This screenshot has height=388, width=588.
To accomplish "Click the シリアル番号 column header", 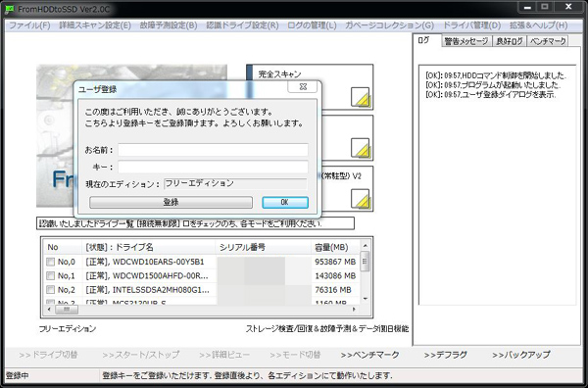I will (x=263, y=248).
